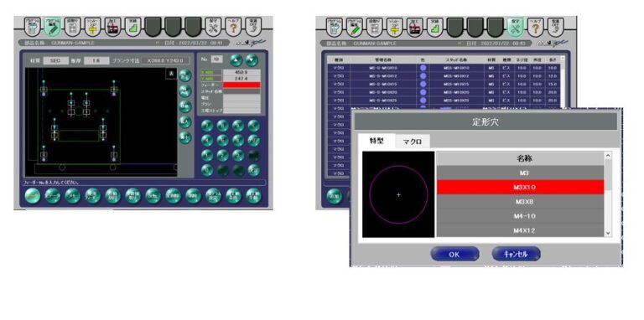This screenshot has width=644, height=320.
Task: Select M4X12 in the 名称 list
Action: click(x=520, y=230)
